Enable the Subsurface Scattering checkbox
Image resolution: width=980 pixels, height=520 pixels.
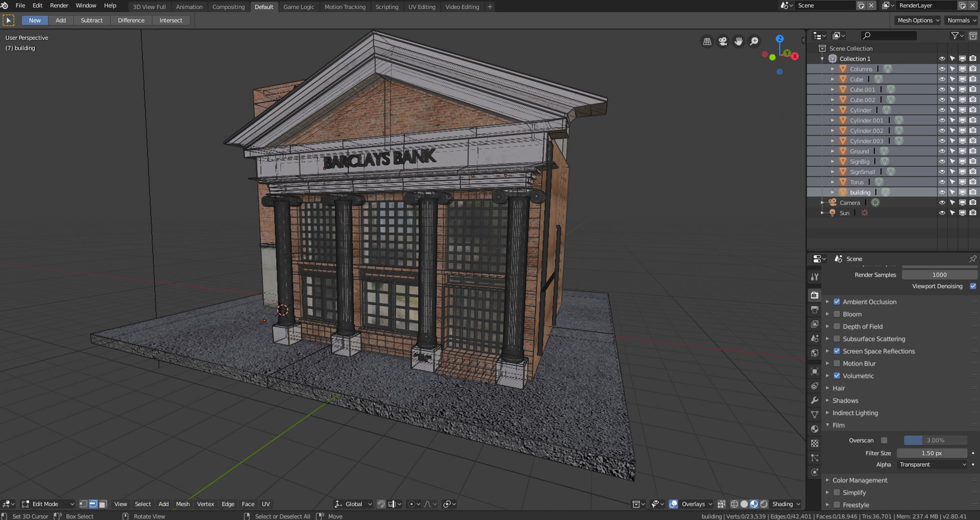pos(837,338)
